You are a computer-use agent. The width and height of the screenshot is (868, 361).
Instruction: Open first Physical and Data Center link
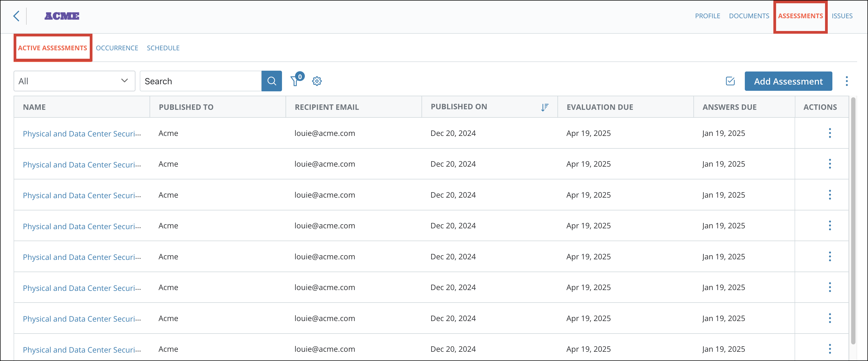coord(82,134)
